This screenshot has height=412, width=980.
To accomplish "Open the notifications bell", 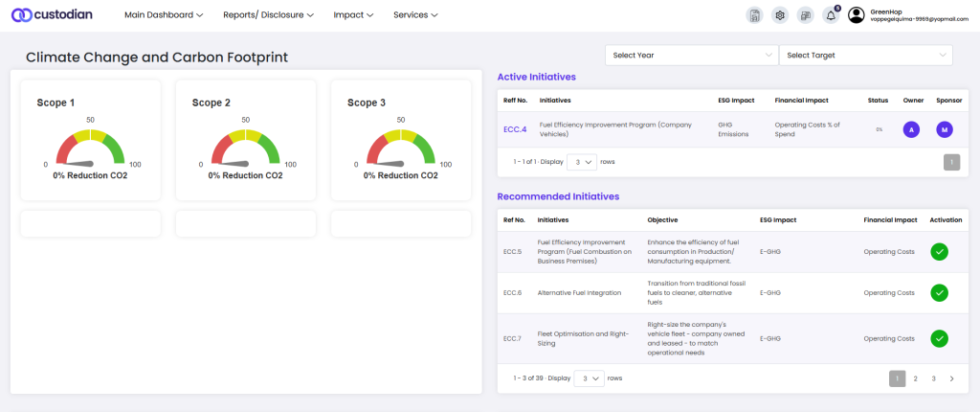I will coord(830,15).
